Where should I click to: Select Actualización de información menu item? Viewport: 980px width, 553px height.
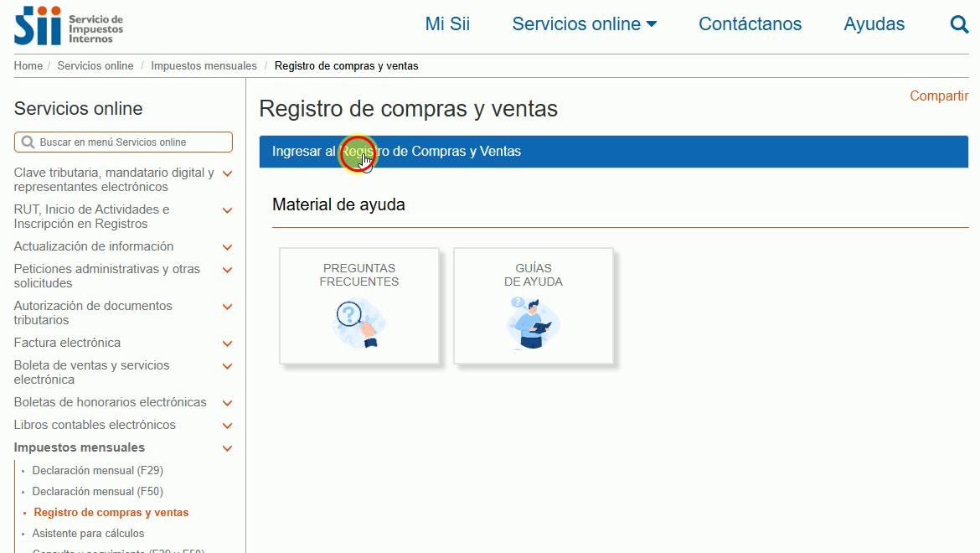(x=94, y=246)
